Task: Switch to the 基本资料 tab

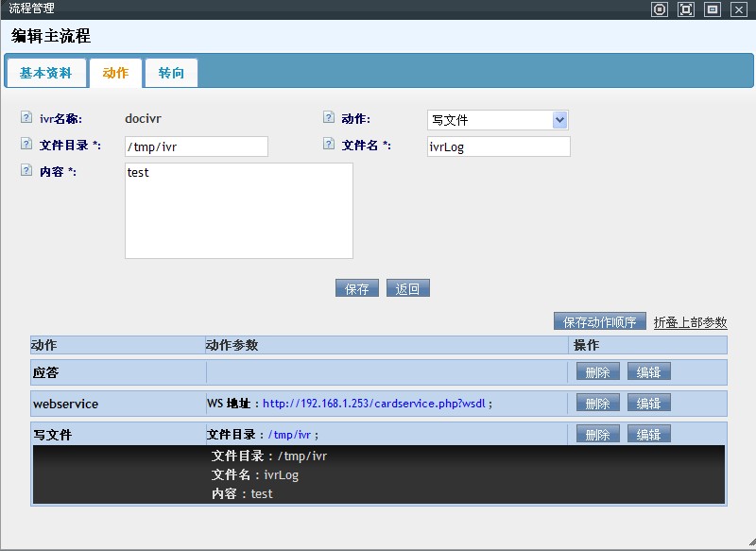Action: tap(45, 73)
